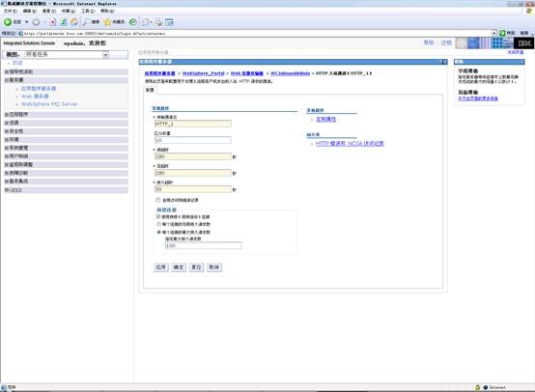Click the persistent timeout field showing 30
Viewport: 535px width, 392px height.
tap(193, 189)
